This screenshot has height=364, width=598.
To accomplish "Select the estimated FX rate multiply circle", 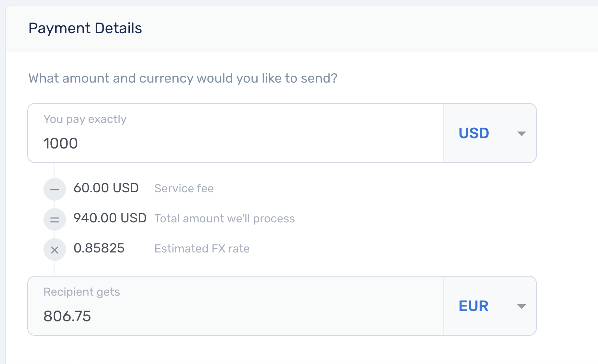I will pos(55,250).
